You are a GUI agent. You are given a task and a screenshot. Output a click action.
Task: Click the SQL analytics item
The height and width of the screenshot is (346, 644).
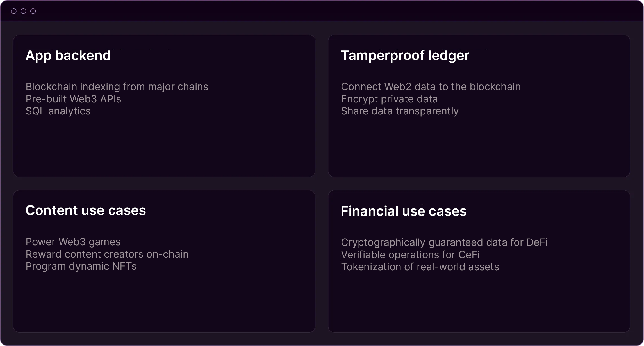58,111
